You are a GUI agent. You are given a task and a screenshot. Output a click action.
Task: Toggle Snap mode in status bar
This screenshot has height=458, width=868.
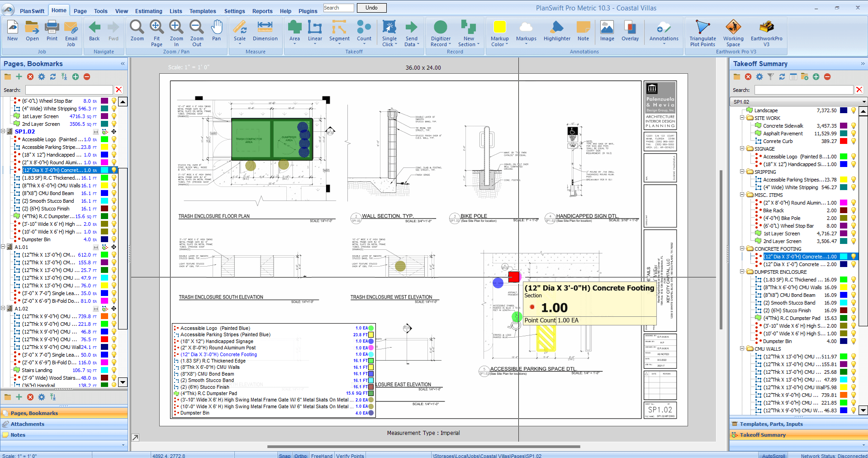285,455
